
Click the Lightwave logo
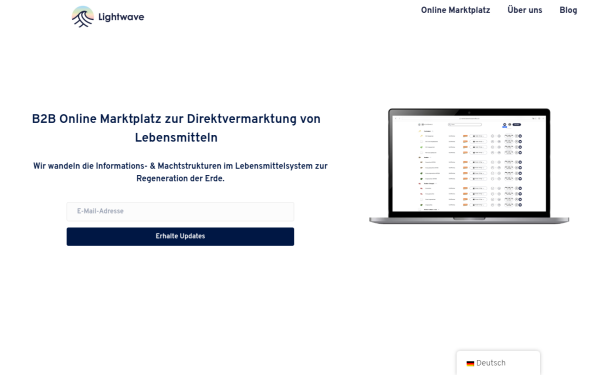pyautogui.click(x=108, y=17)
